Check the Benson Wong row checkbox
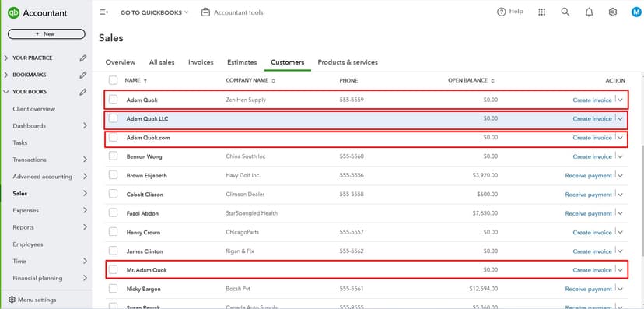 114,156
